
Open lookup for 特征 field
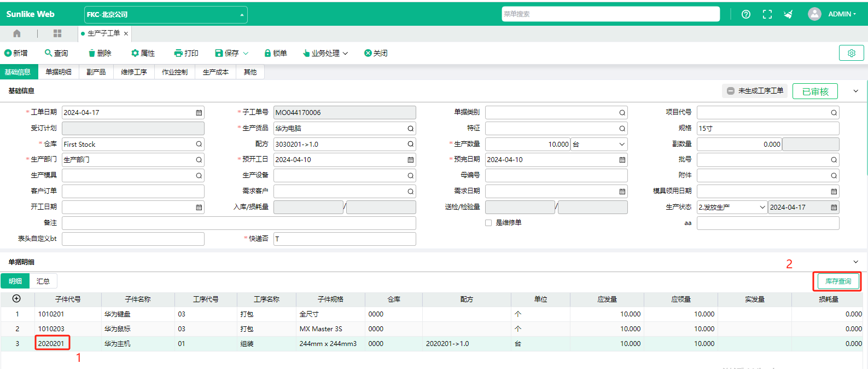point(622,129)
